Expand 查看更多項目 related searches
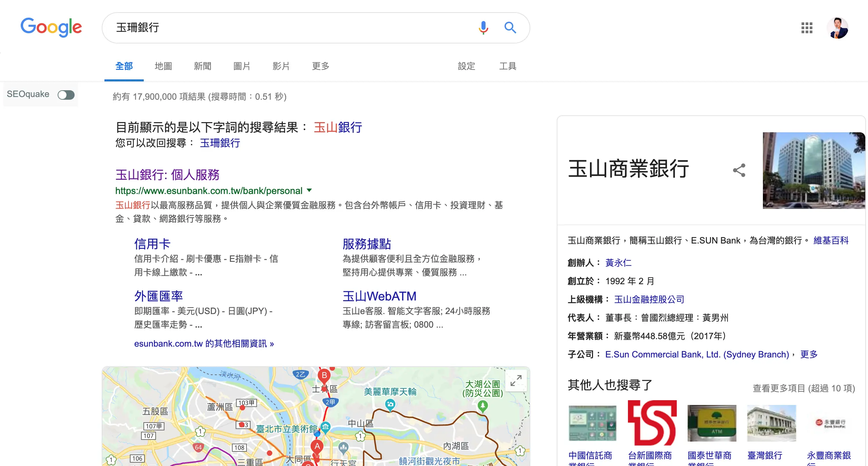The height and width of the screenshot is (466, 868). click(x=804, y=388)
